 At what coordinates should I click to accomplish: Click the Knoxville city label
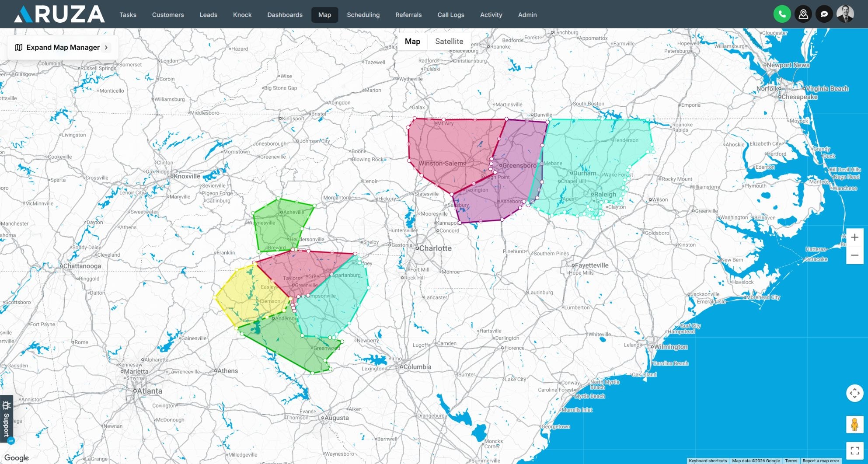coord(187,176)
